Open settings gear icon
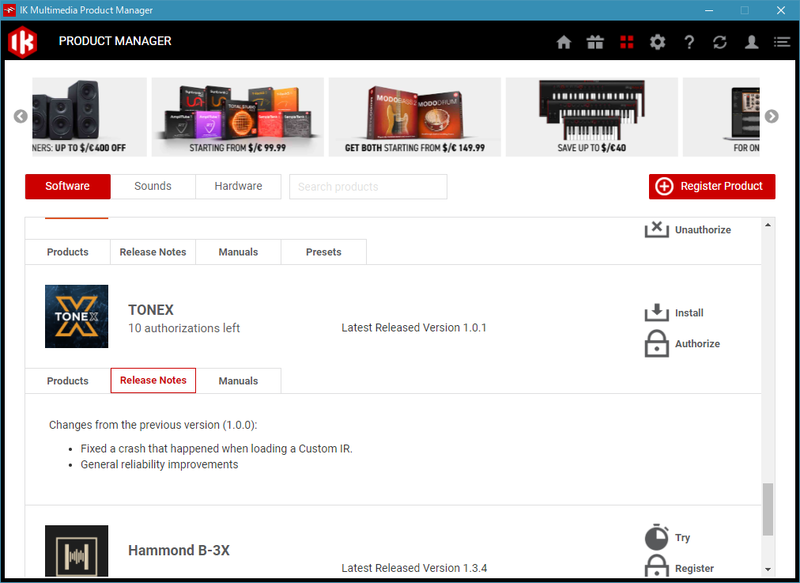This screenshot has width=800, height=583. (x=658, y=42)
